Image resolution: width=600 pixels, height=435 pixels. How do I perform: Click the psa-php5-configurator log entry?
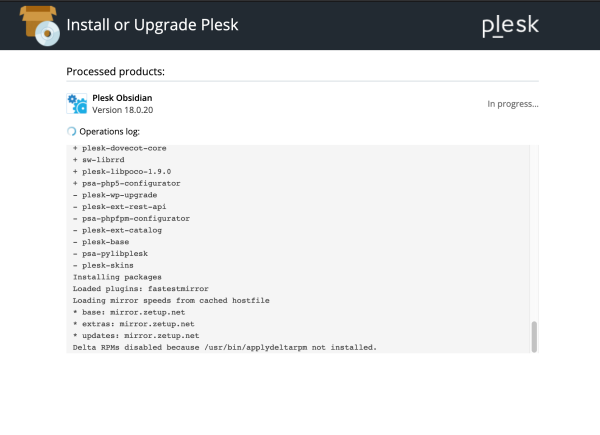pyautogui.click(x=127, y=183)
